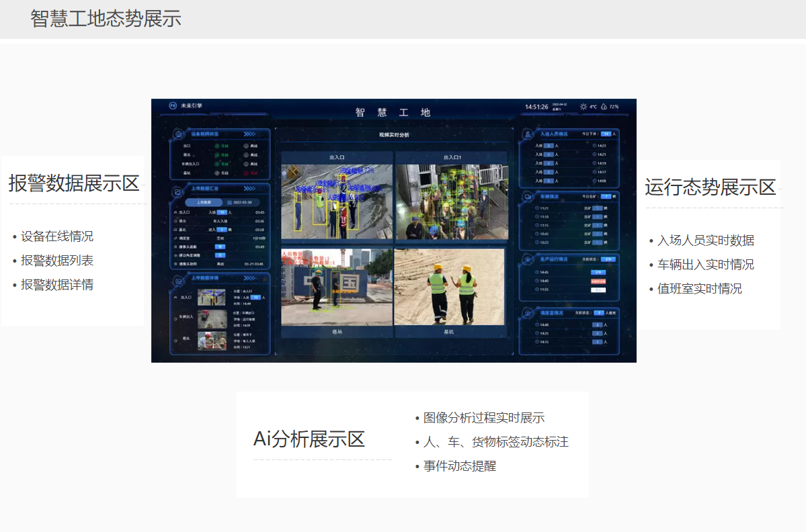This screenshot has height=532, width=808.
Task: Open 出入口 alarm detail thumbnail
Action: pyautogui.click(x=212, y=297)
